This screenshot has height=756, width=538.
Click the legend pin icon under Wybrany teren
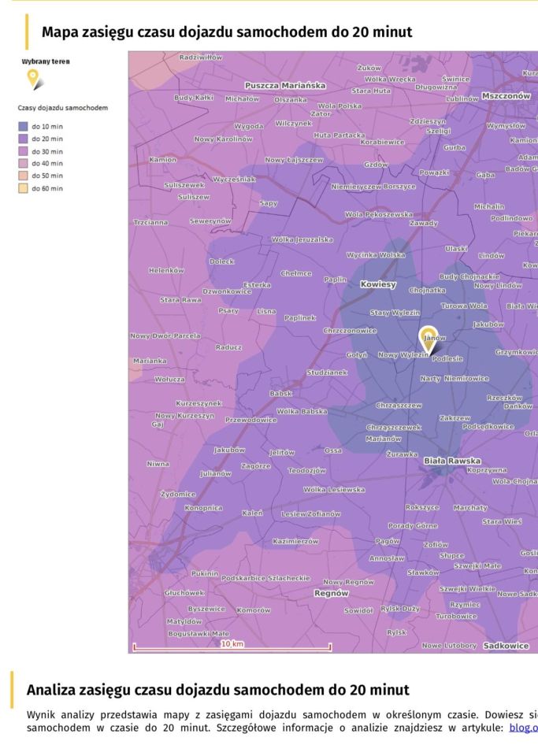pyautogui.click(x=33, y=79)
